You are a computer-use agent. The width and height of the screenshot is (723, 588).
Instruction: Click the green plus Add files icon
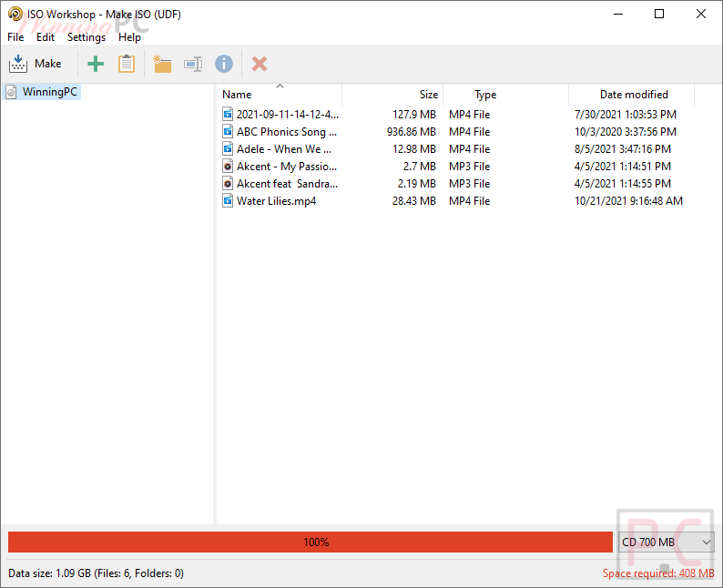[96, 64]
